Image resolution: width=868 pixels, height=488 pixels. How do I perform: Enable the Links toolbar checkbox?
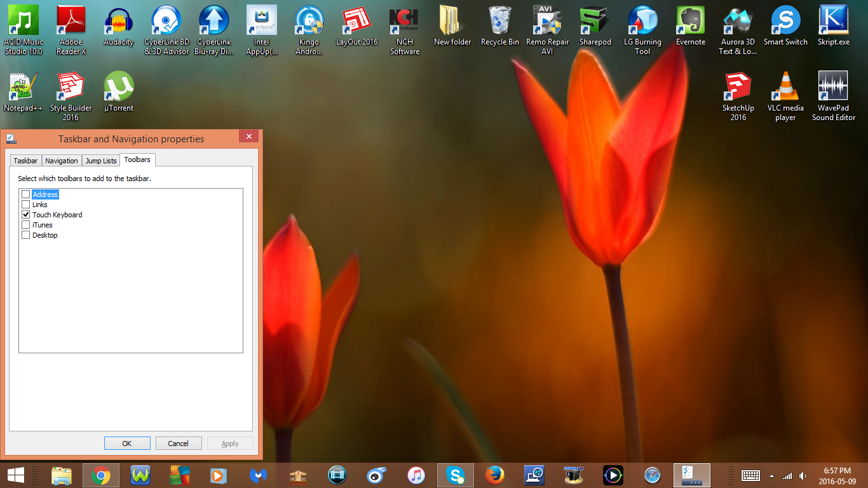pos(26,205)
